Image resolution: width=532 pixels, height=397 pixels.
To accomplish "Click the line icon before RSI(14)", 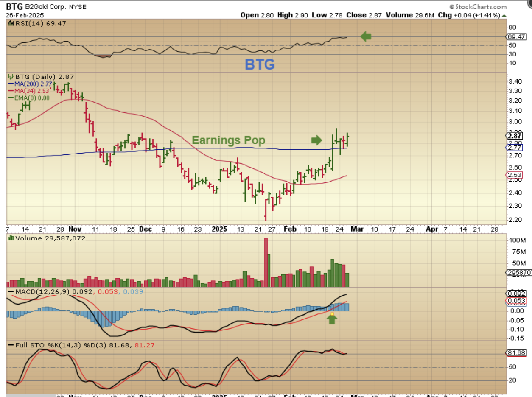I will pos(11,23).
